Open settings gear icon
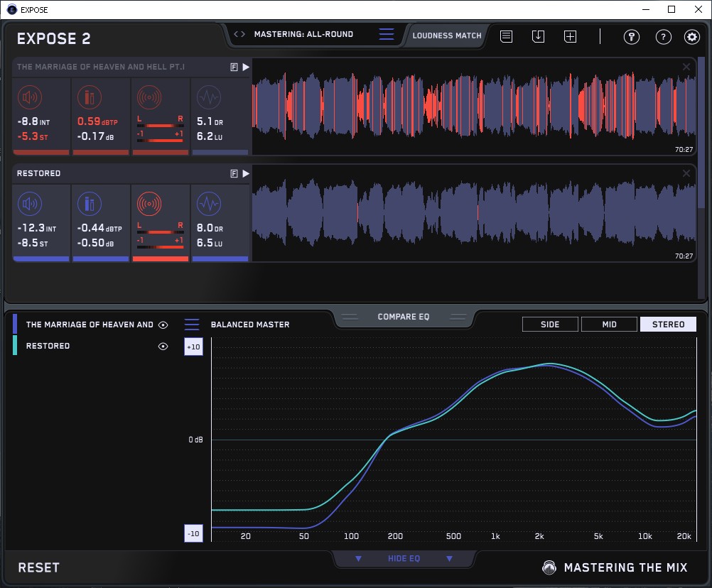 pos(691,37)
